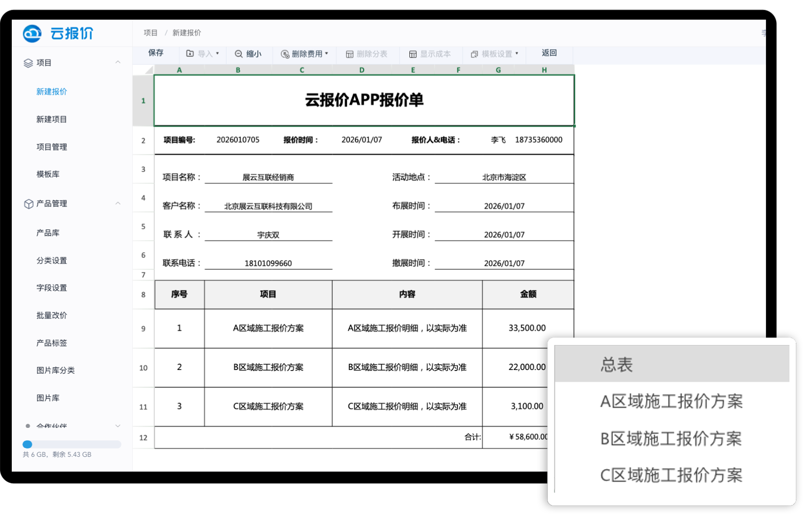Viewport: 812px width, 530px height.
Task: Click the 金额 column heading
Action: 528,294
